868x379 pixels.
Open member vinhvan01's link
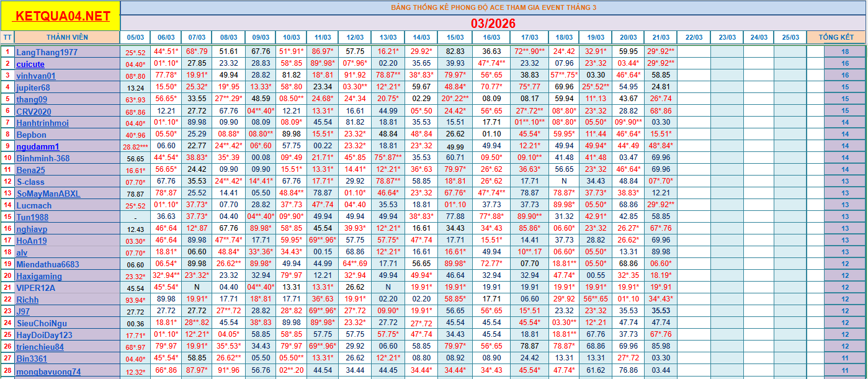click(x=36, y=76)
